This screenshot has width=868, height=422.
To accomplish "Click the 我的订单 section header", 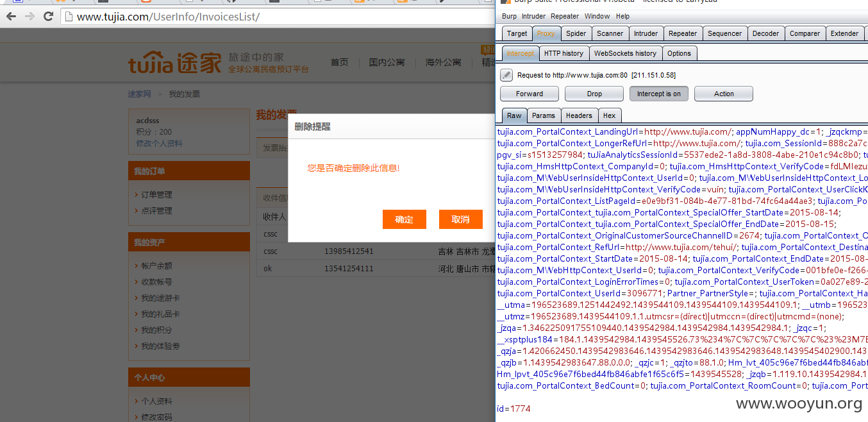I will pos(189,171).
